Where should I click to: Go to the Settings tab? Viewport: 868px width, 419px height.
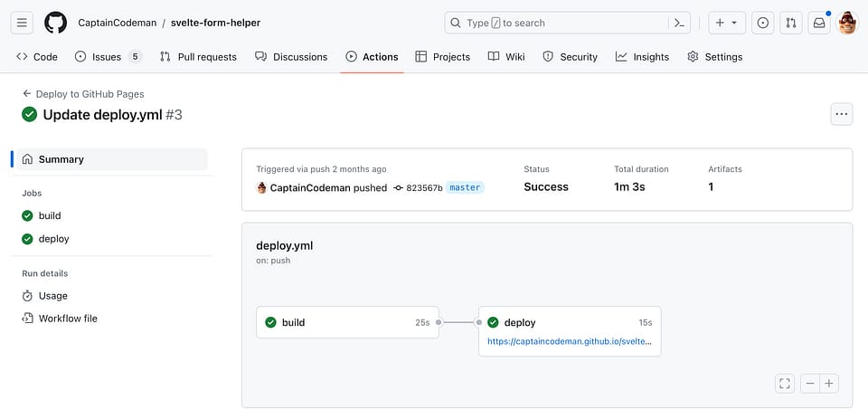point(714,57)
